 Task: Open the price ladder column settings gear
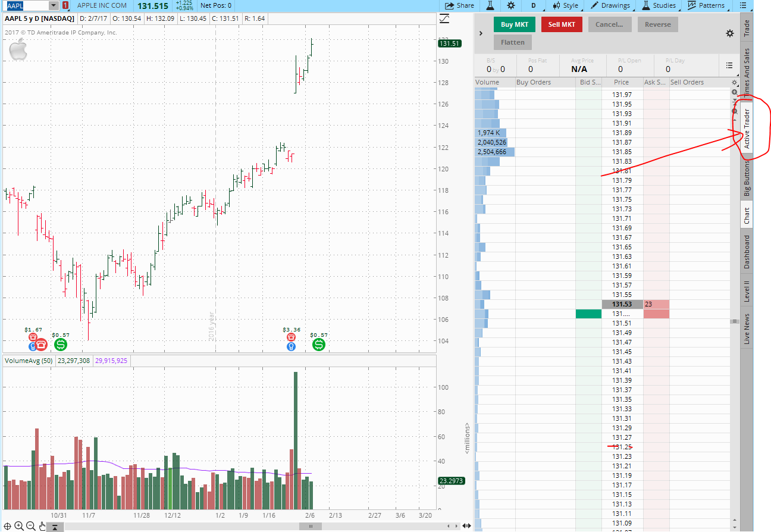735,83
